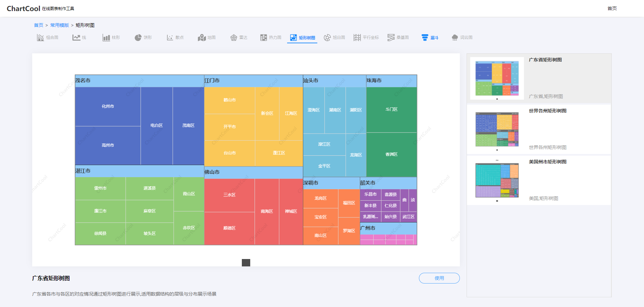This screenshot has width=644, height=307.
Task: Select the 雷州市 treemap block
Action: [100, 189]
